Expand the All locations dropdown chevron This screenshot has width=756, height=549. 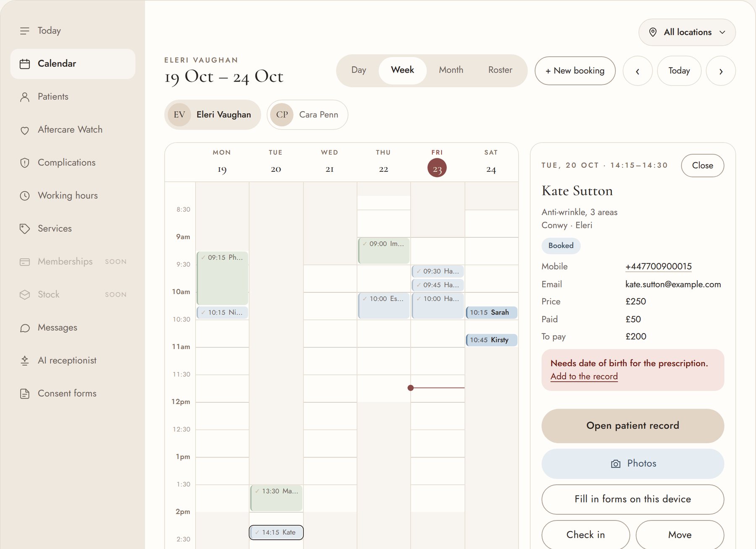(x=722, y=32)
